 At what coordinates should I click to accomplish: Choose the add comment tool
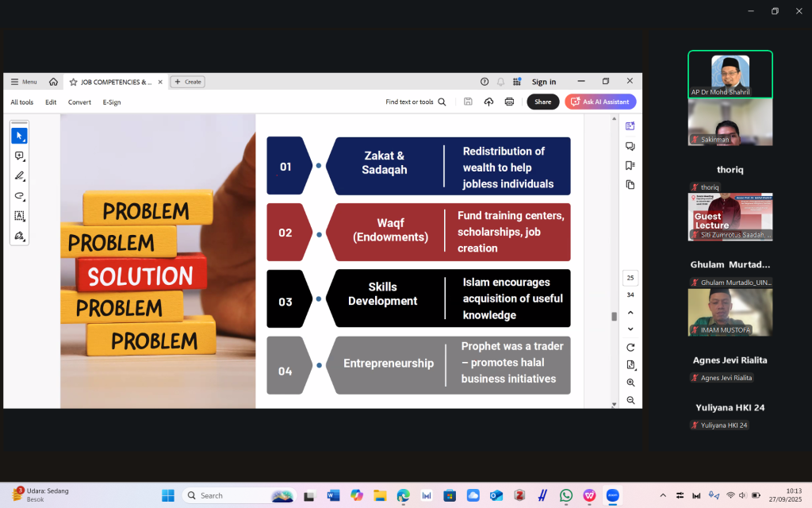pyautogui.click(x=19, y=156)
